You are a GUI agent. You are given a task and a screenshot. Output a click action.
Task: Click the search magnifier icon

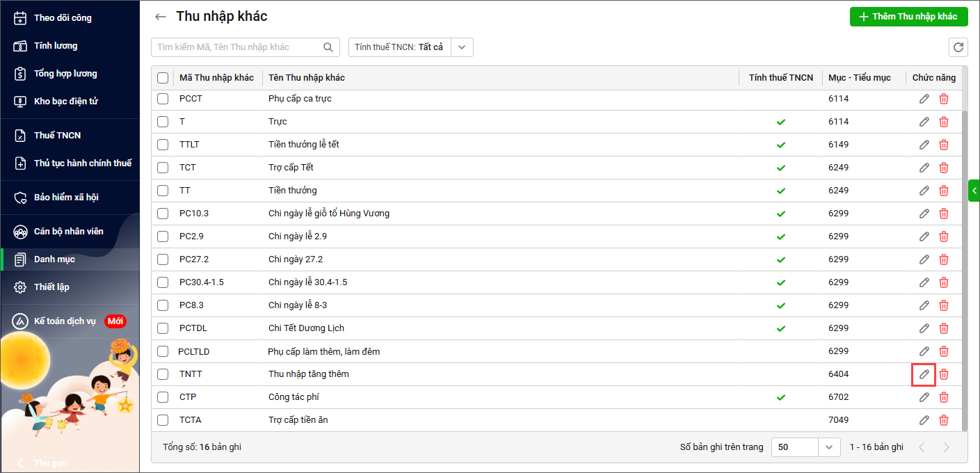[328, 47]
